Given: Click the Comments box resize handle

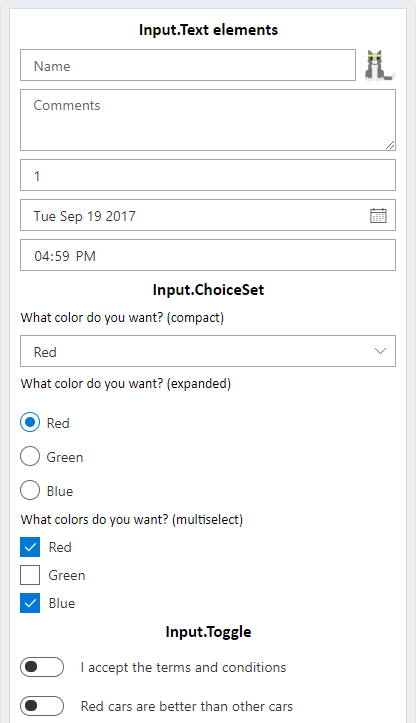Looking at the screenshot, I should [390, 145].
